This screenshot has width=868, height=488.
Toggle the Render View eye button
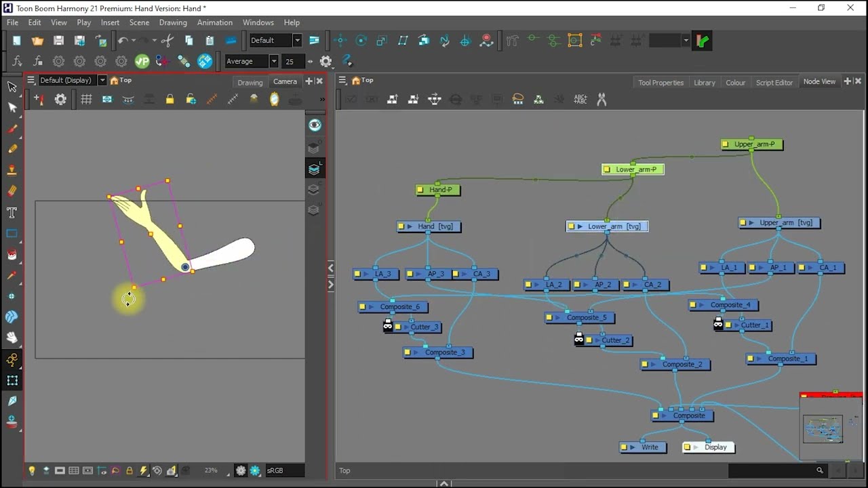coord(315,125)
